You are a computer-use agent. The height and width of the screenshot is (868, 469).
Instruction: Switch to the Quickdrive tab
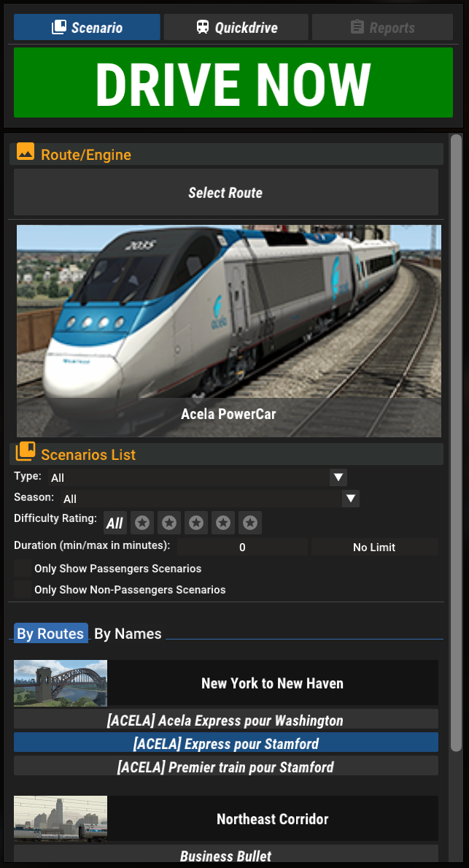pos(236,27)
